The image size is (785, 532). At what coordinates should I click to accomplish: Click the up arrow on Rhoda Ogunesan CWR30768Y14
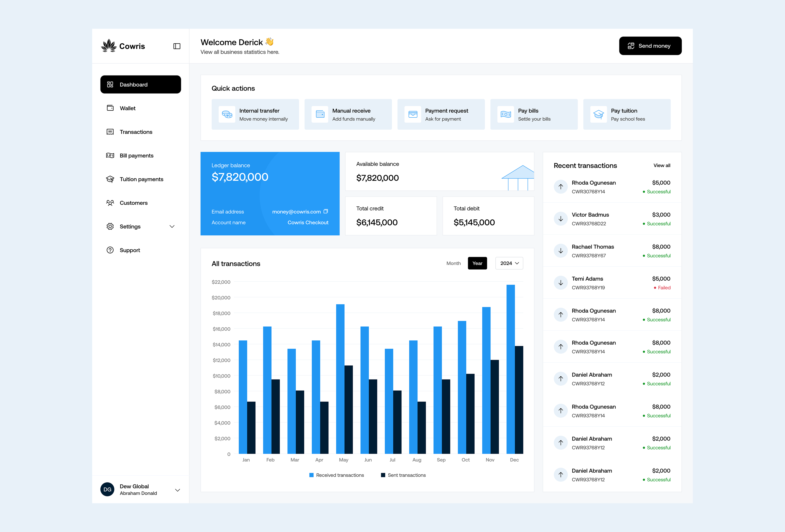pyautogui.click(x=561, y=187)
